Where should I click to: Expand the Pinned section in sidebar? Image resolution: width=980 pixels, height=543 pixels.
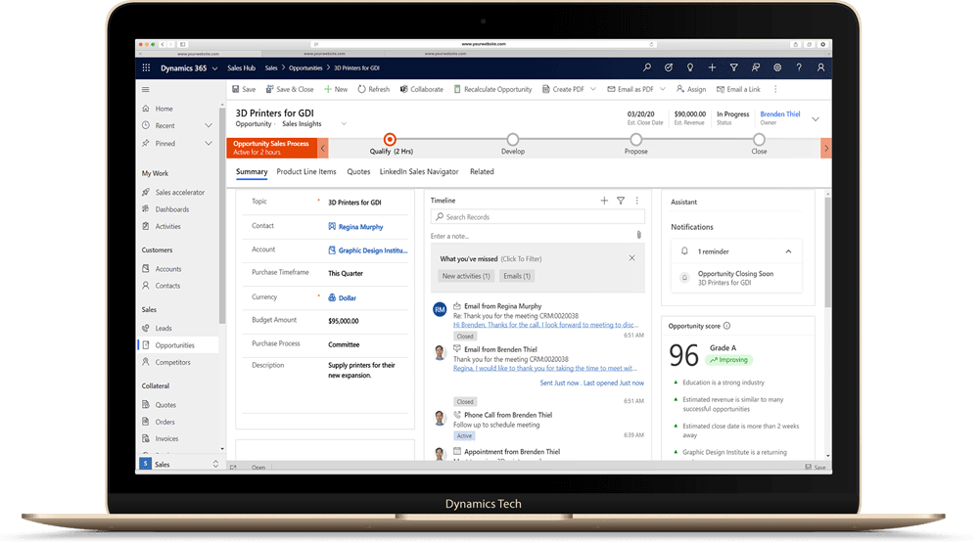209,143
